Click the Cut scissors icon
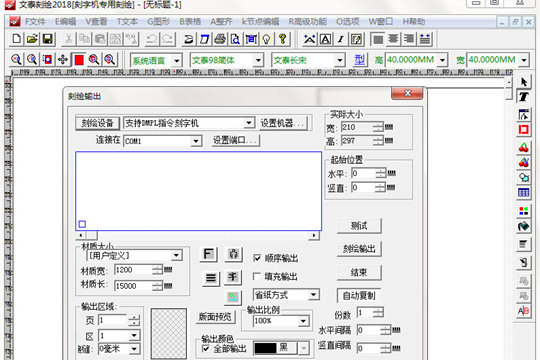The height and width of the screenshot is (360, 540). [69, 39]
